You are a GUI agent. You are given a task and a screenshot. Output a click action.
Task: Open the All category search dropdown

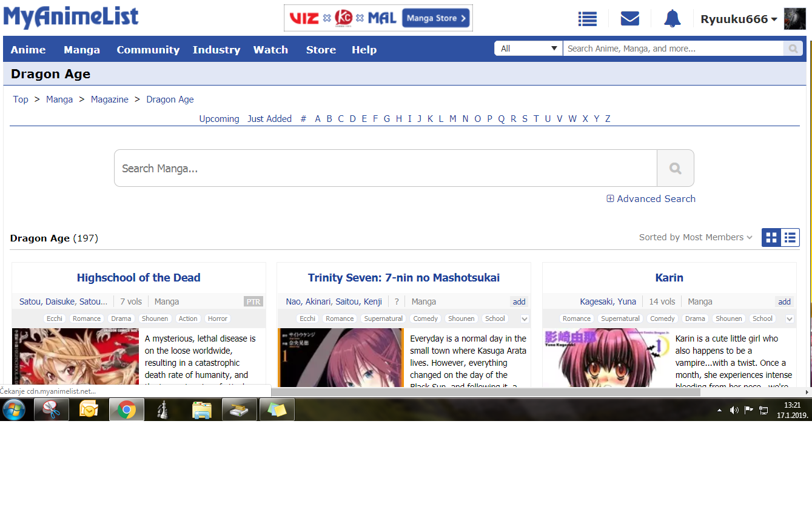click(529, 49)
